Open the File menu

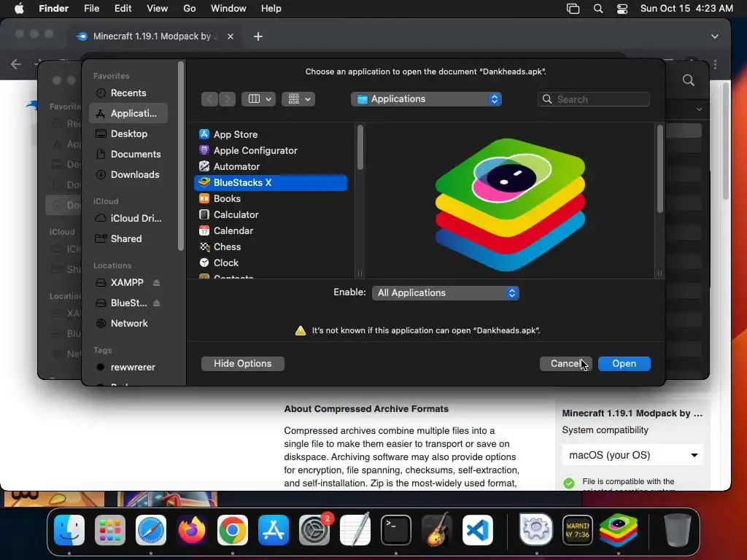pos(91,9)
